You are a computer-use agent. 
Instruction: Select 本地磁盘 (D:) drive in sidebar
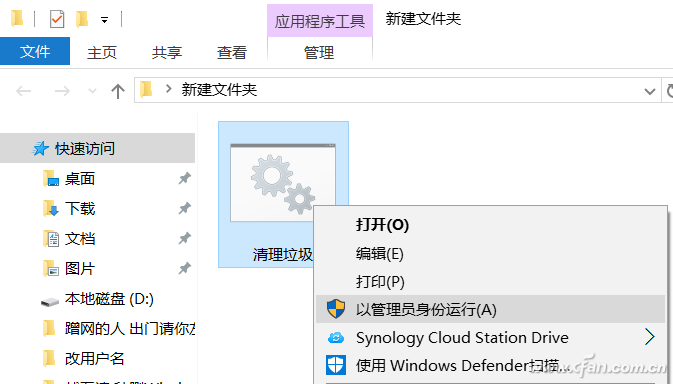click(x=109, y=299)
